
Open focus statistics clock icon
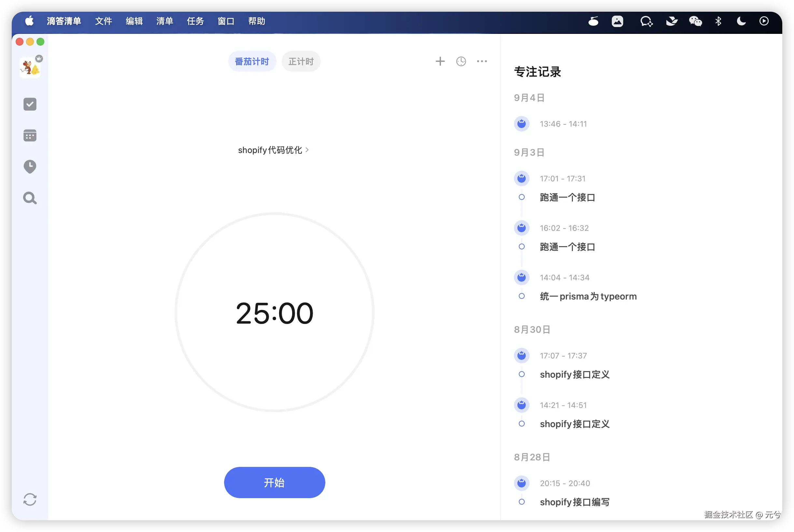pos(461,62)
